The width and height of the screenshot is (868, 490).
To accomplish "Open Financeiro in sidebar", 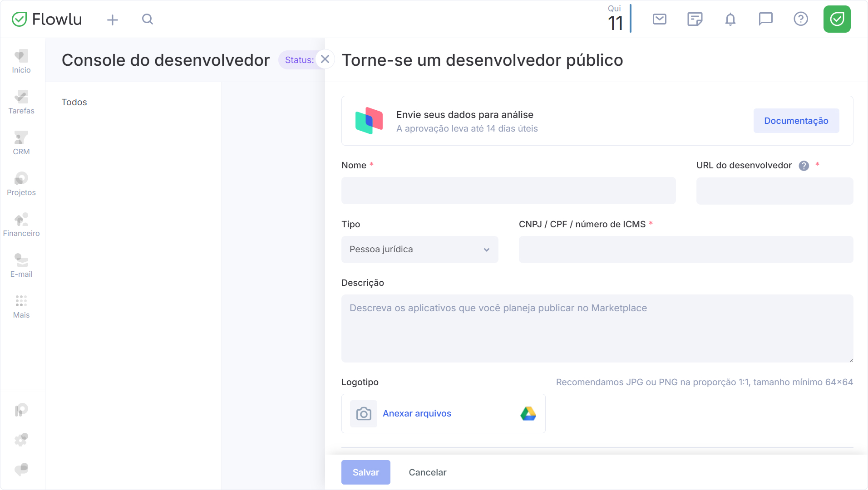I will click(21, 225).
